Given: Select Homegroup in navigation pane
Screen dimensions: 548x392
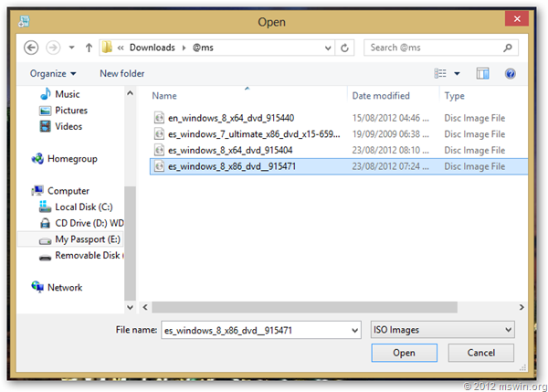Looking at the screenshot, I should pyautogui.click(x=74, y=158).
